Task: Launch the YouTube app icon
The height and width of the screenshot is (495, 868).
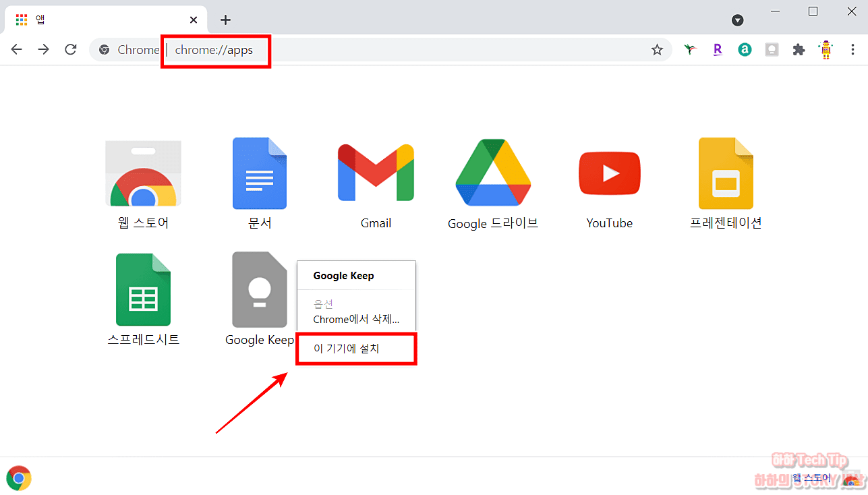Action: 610,173
